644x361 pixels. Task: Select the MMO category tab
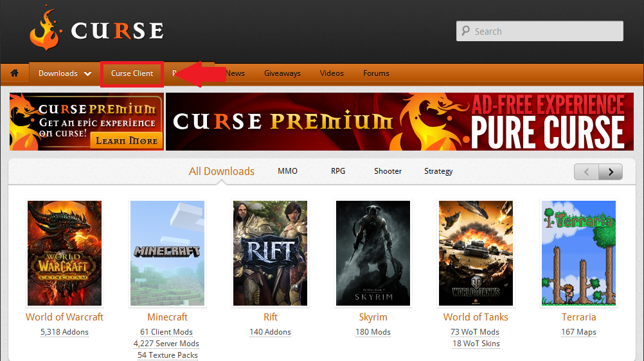287,171
